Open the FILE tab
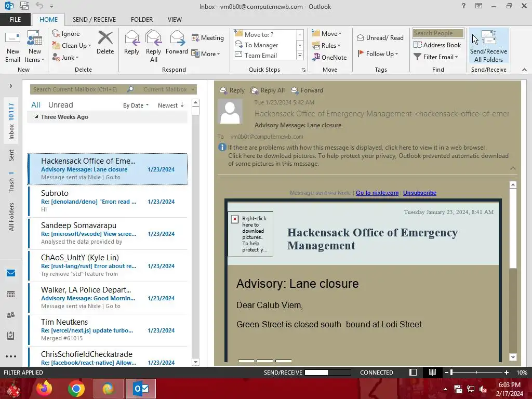The width and height of the screenshot is (532, 399). (15, 20)
